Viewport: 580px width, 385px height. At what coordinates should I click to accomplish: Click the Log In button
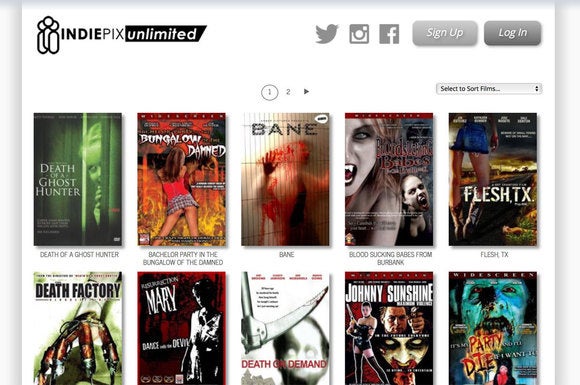coord(512,33)
